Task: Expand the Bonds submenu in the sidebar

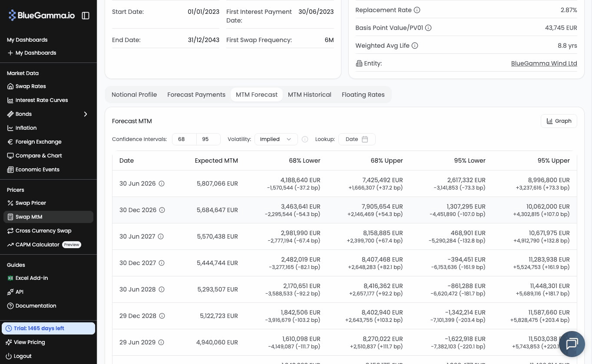Action: click(86, 114)
